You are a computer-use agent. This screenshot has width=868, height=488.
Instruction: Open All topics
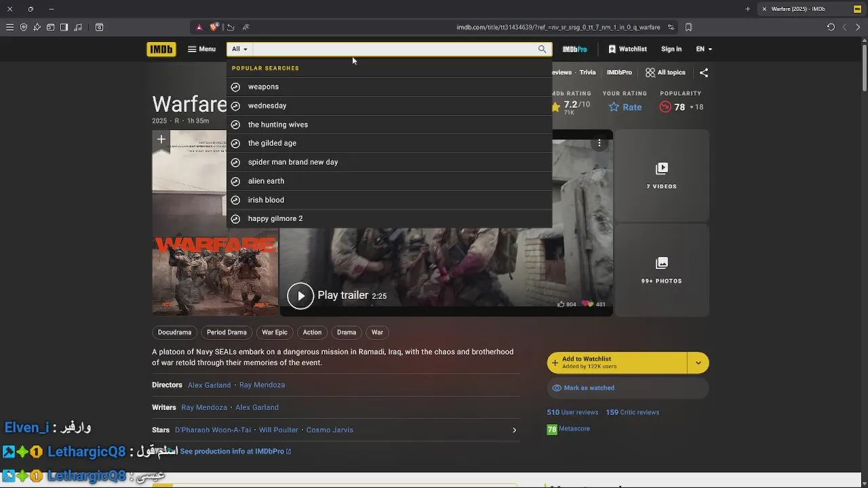(665, 73)
